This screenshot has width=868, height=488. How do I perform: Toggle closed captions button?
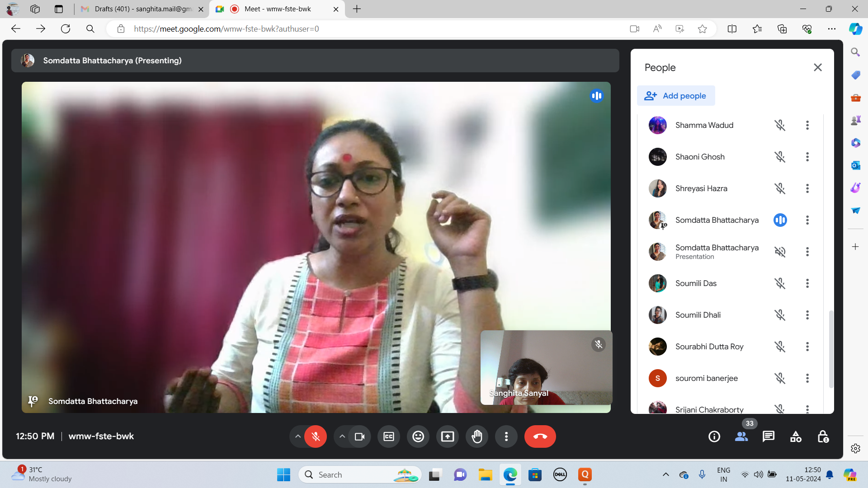[388, 436]
